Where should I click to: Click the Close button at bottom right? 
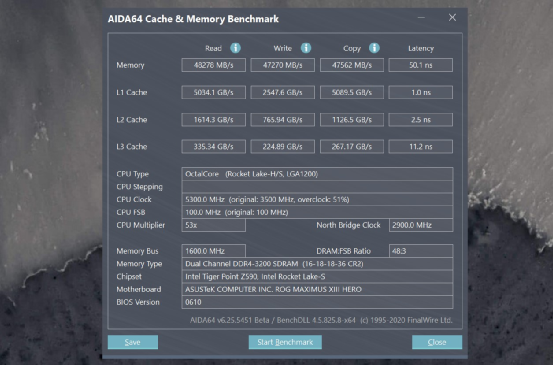coord(437,342)
